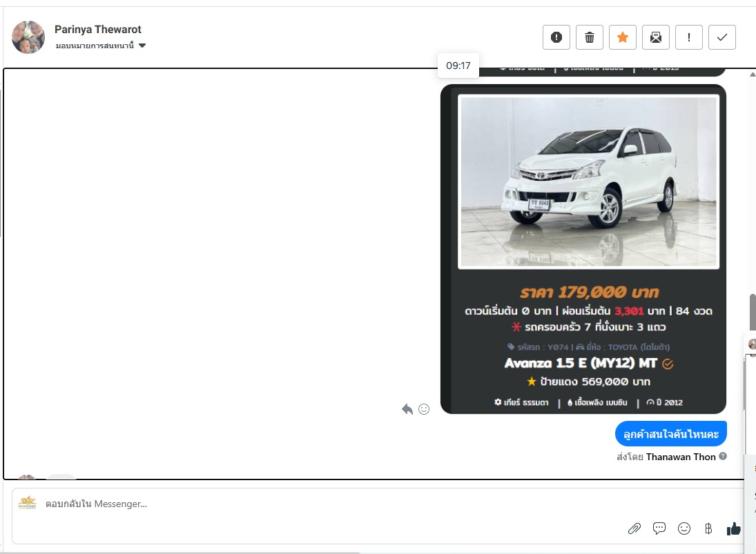This screenshot has height=554, width=756.
Task: Click the 09:17 timestamp tooltip
Action: click(x=458, y=66)
